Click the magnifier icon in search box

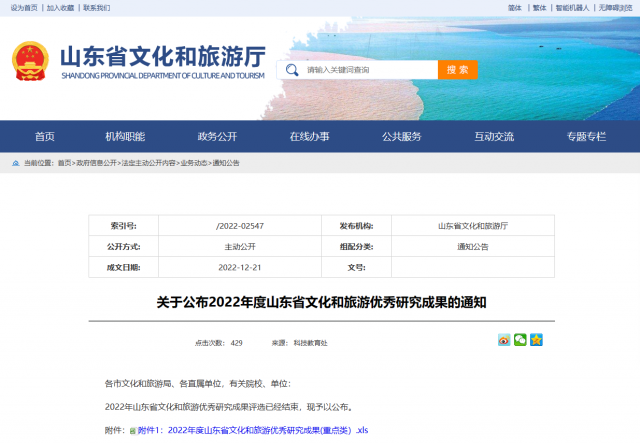292,70
